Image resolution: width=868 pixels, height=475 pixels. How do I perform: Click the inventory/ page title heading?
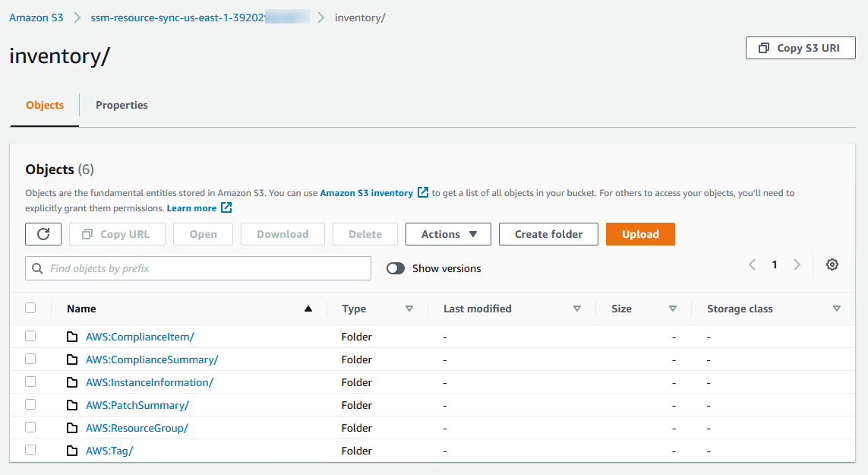coord(60,56)
